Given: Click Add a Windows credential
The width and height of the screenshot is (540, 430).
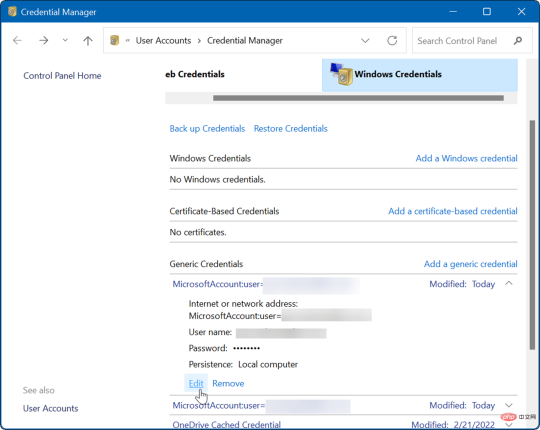Looking at the screenshot, I should coord(466,158).
